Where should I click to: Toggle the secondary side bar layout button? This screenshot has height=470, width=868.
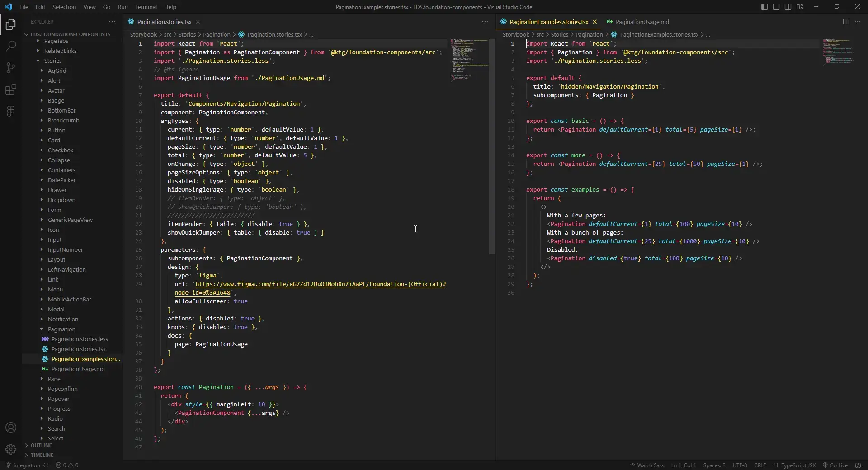(788, 7)
